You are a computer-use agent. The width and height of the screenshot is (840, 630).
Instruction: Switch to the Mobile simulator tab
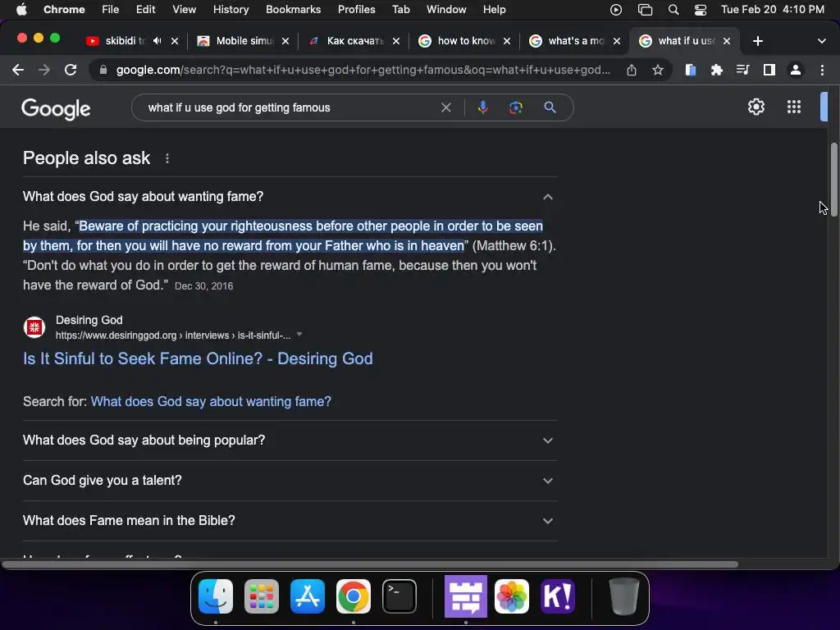244,41
